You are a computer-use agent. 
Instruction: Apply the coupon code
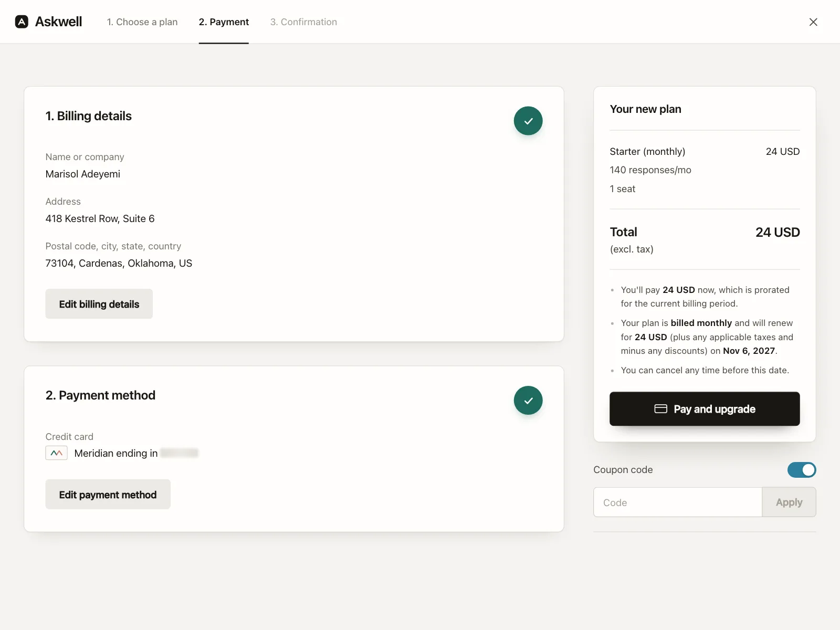pos(789,502)
